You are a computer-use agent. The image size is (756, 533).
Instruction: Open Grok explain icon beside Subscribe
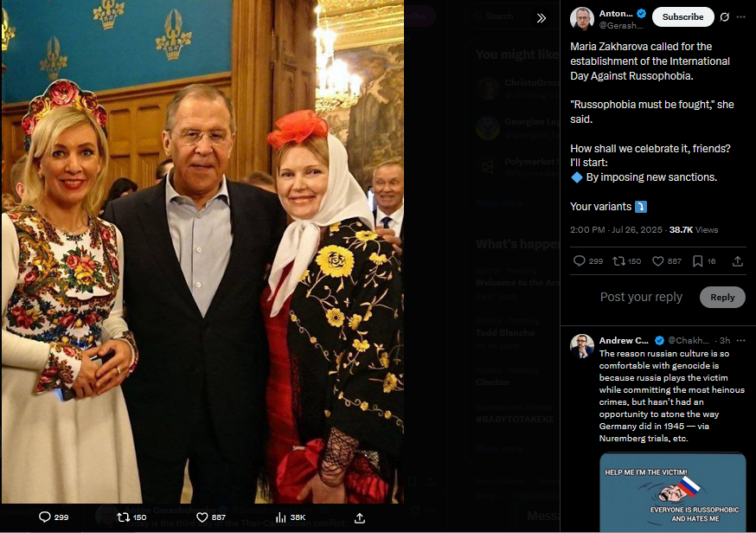pos(724,17)
